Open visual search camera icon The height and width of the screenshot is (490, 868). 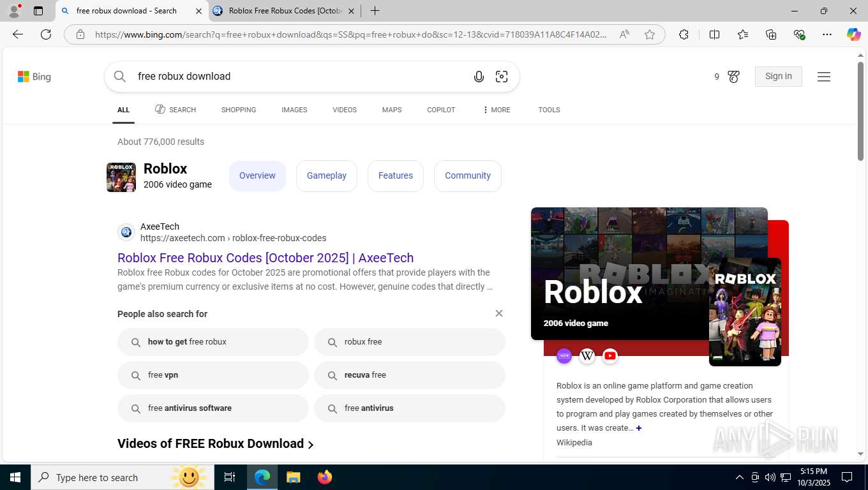(502, 77)
